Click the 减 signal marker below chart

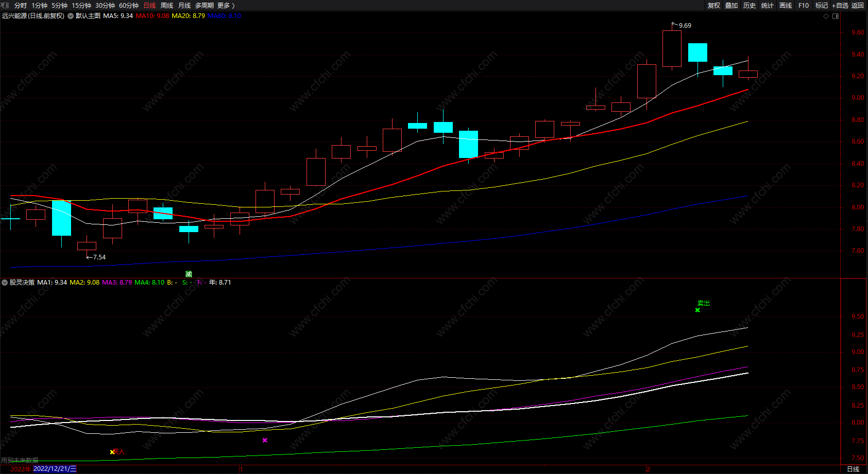pyautogui.click(x=189, y=274)
